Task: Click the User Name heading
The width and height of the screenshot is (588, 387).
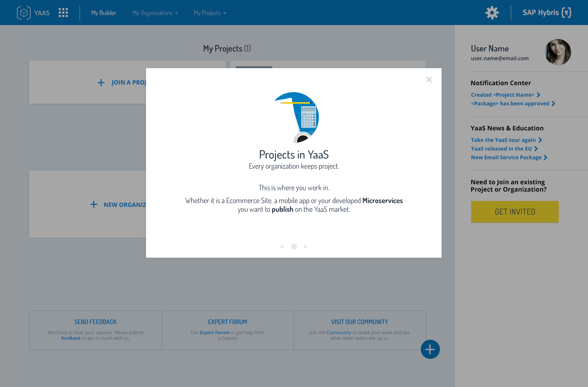Action: (490, 49)
